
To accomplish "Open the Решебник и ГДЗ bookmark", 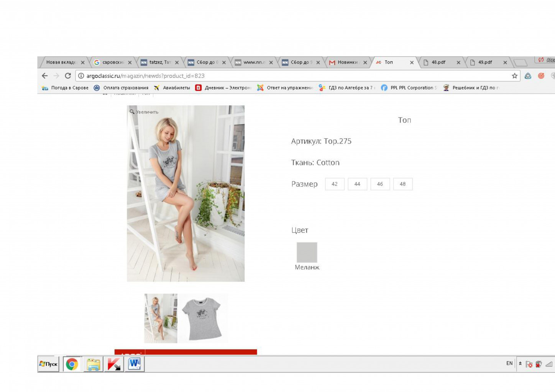I will [x=471, y=88].
